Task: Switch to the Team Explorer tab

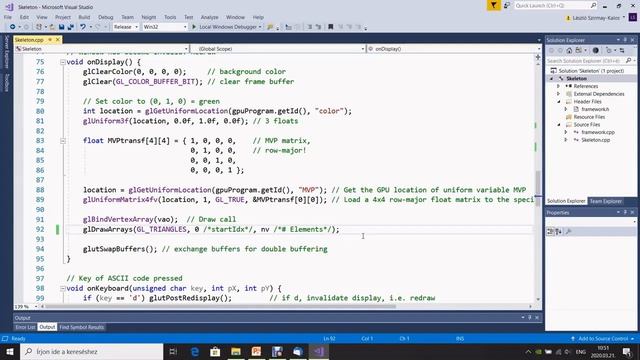Action: pyautogui.click(x=606, y=201)
